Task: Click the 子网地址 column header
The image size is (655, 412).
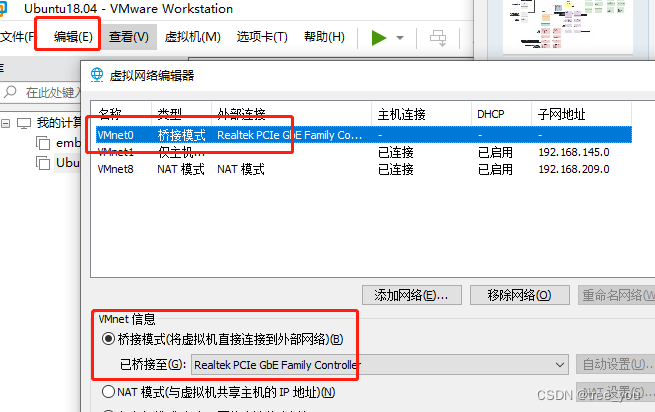Action: click(581, 114)
